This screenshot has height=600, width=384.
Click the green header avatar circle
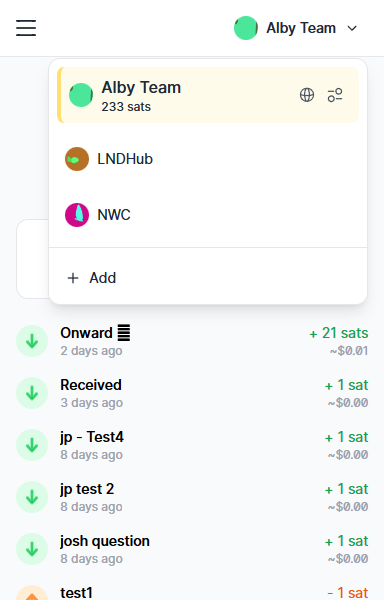(x=246, y=28)
